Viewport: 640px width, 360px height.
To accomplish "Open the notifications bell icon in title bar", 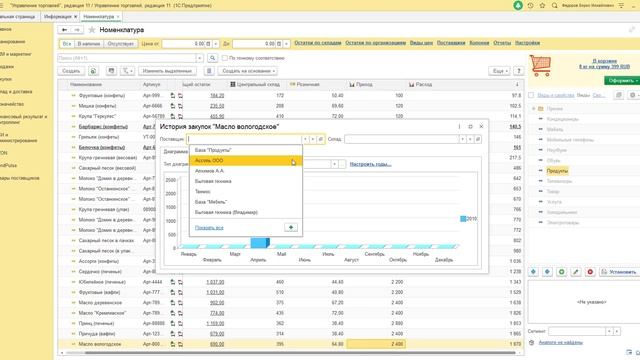I will pyautogui.click(x=518, y=6).
